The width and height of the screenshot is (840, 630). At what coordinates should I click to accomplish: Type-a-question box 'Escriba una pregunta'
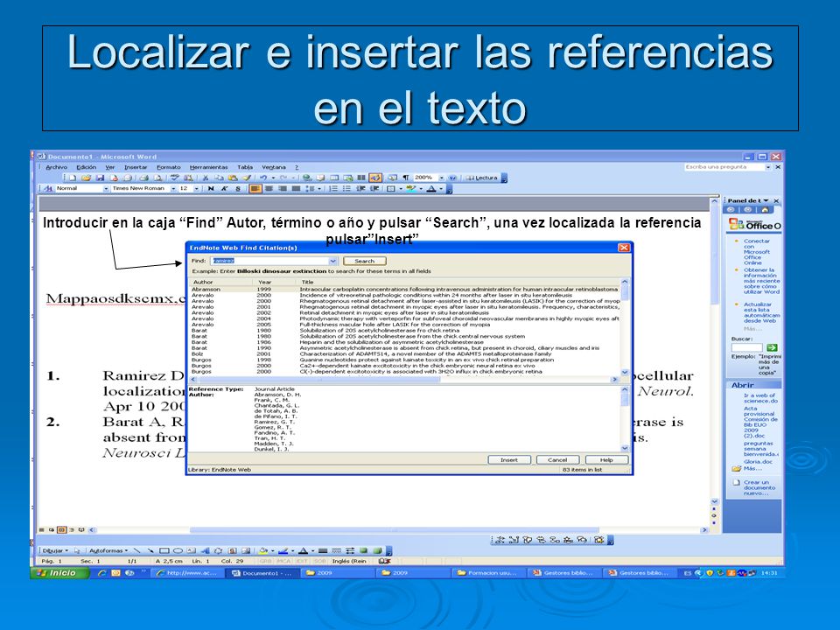(724, 167)
